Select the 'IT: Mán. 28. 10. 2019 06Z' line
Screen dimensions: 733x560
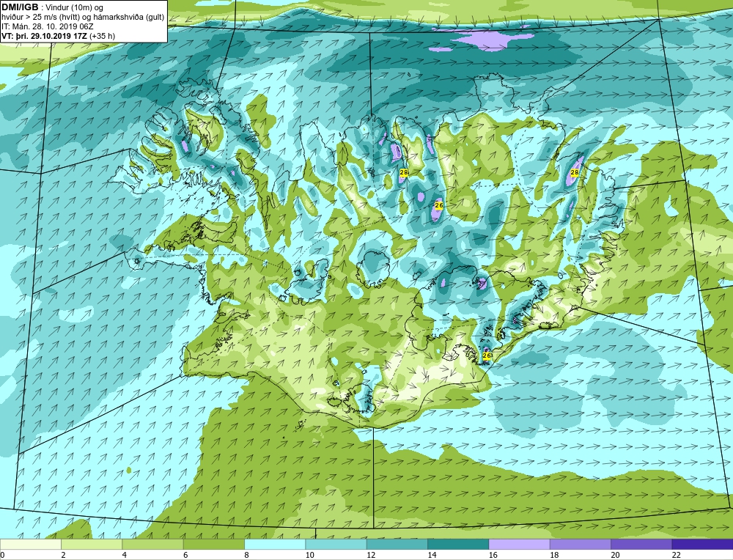(x=47, y=26)
